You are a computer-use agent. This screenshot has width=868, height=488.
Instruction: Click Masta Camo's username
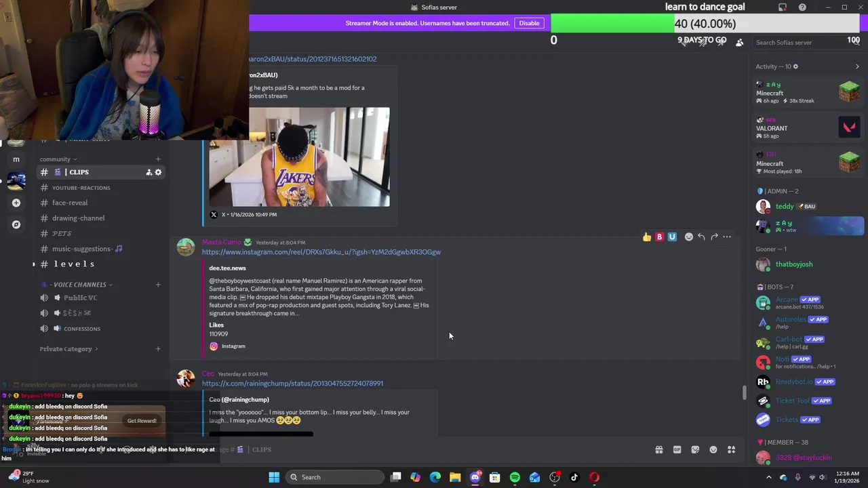point(221,242)
